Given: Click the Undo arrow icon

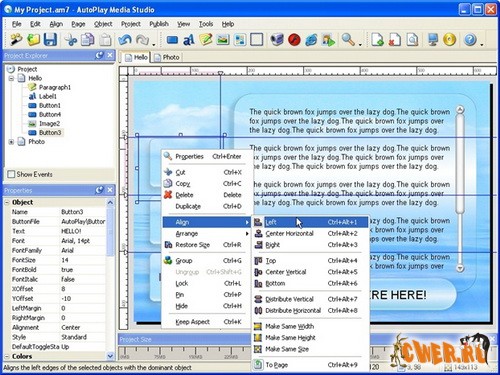Looking at the screenshot, I should tap(125, 40).
